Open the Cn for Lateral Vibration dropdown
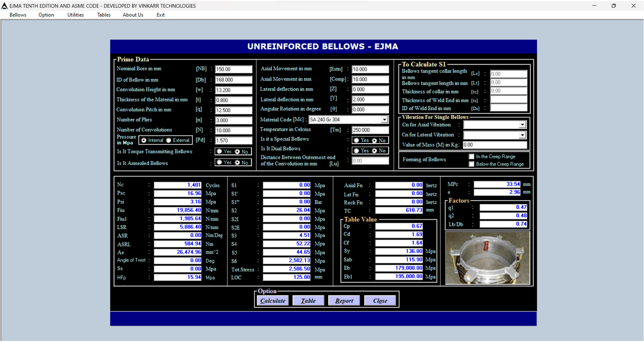This screenshot has width=644, height=342. tap(522, 135)
